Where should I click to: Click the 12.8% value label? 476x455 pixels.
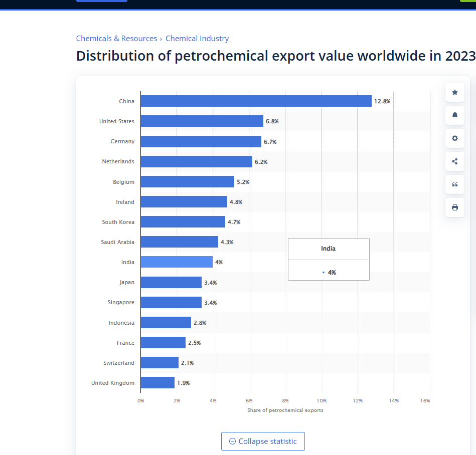[382, 101]
